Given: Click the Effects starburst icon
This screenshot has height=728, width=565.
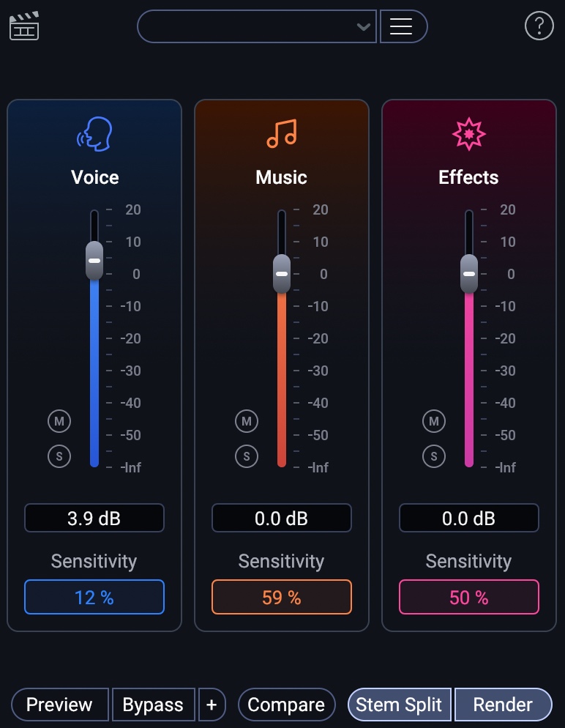Looking at the screenshot, I should (468, 134).
